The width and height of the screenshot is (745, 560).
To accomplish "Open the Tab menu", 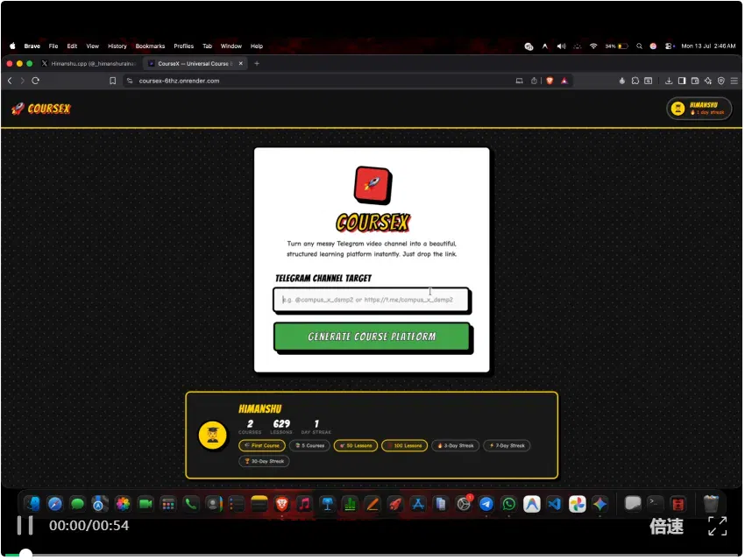I will [207, 46].
